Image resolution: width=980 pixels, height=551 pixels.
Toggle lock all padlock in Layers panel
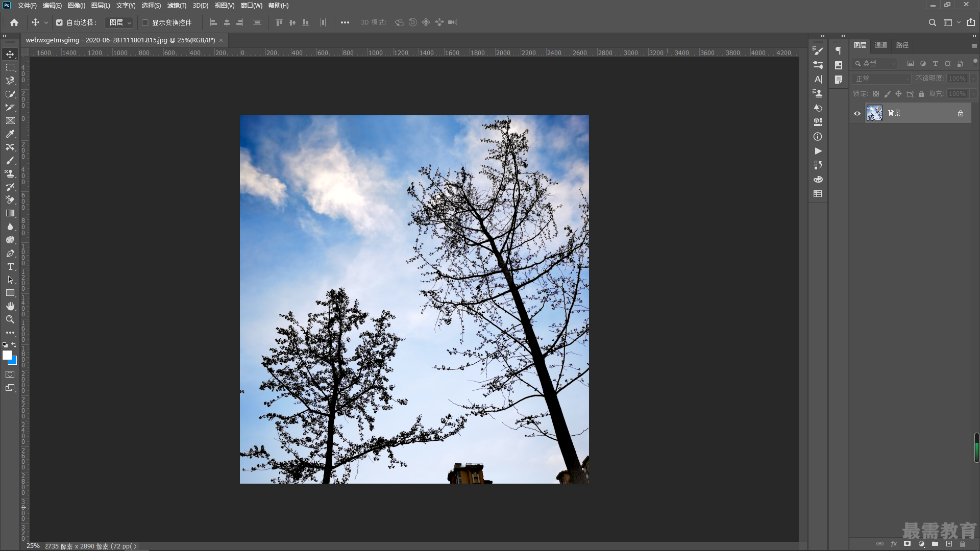[x=921, y=94]
